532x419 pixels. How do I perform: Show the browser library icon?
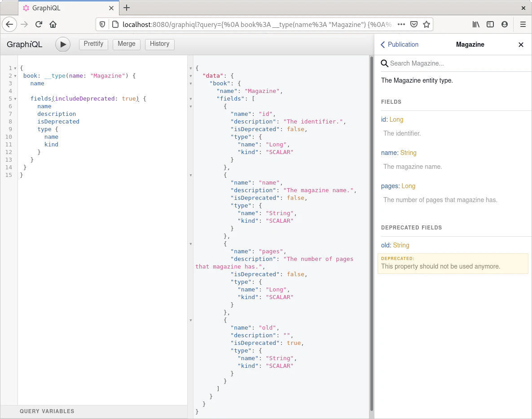tap(476, 24)
